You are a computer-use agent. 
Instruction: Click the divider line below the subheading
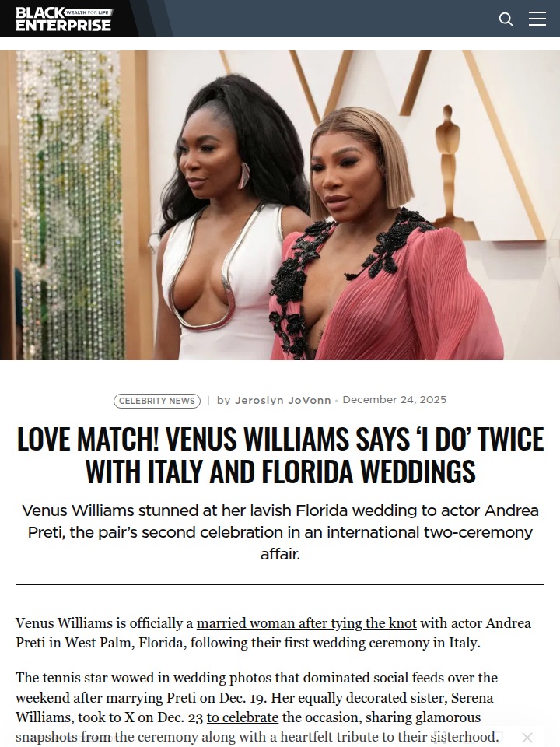click(280, 584)
